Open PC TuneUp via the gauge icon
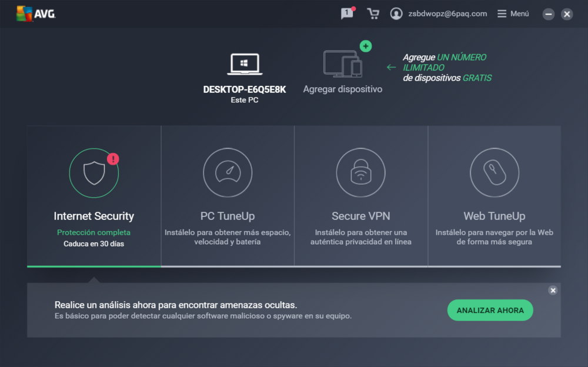The width and height of the screenshot is (588, 367). [x=227, y=174]
